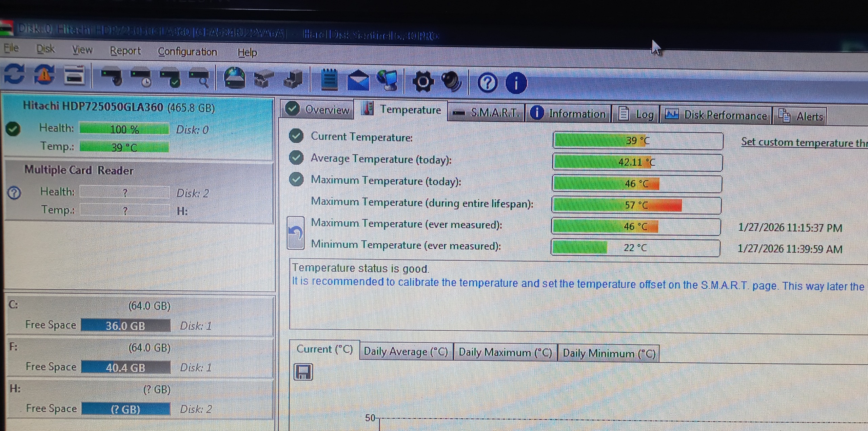Open the gear configuration icon
The image size is (868, 431).
pyautogui.click(x=422, y=82)
